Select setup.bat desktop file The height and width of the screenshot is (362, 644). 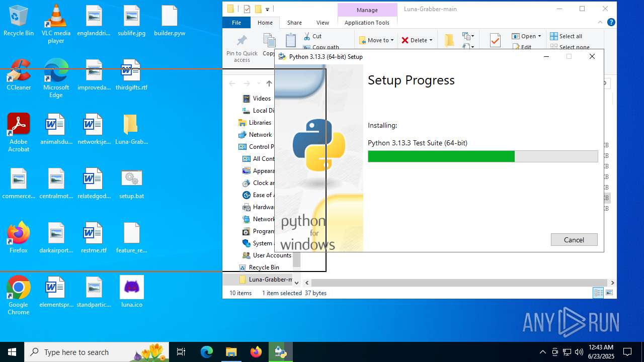point(131,183)
